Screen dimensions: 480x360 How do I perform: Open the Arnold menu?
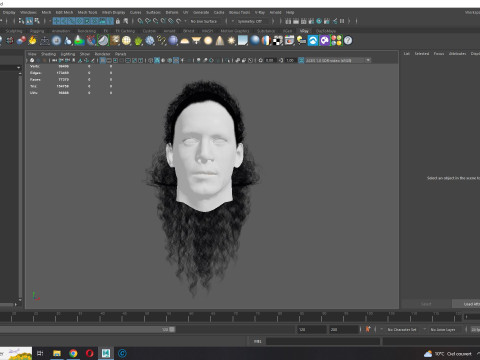pos(275,12)
